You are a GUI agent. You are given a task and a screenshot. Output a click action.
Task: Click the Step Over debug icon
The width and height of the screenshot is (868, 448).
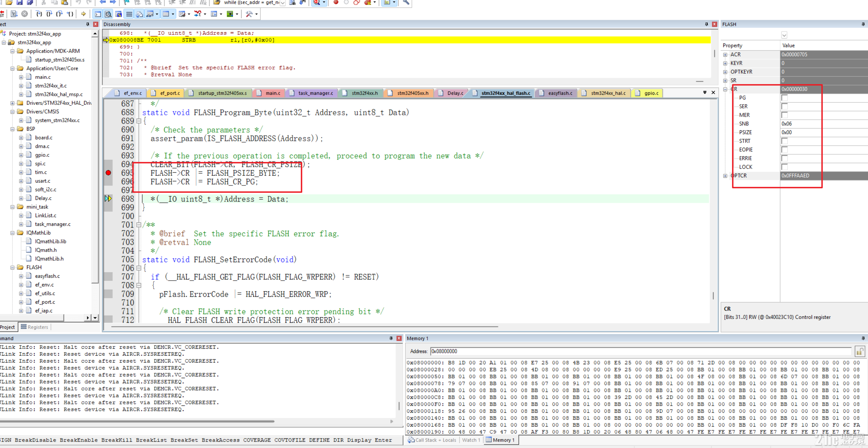coord(49,14)
